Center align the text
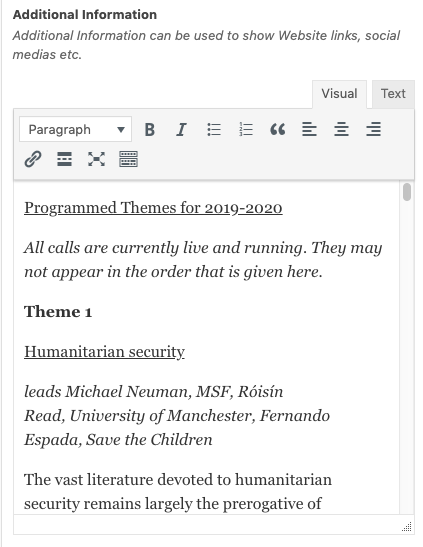Viewport: 423px width, 547px height. point(341,129)
